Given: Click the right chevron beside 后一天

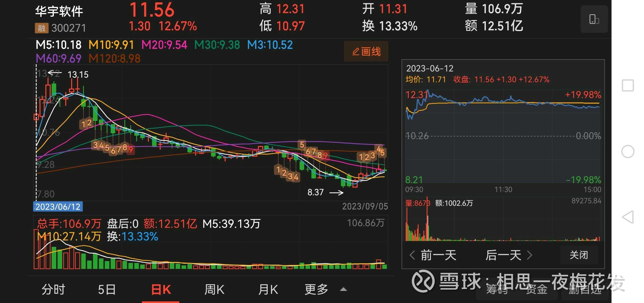Looking at the screenshot, I should (529, 255).
